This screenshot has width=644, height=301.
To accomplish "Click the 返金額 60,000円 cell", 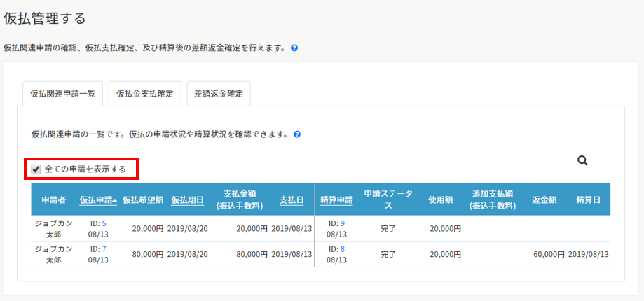I will tap(547, 254).
